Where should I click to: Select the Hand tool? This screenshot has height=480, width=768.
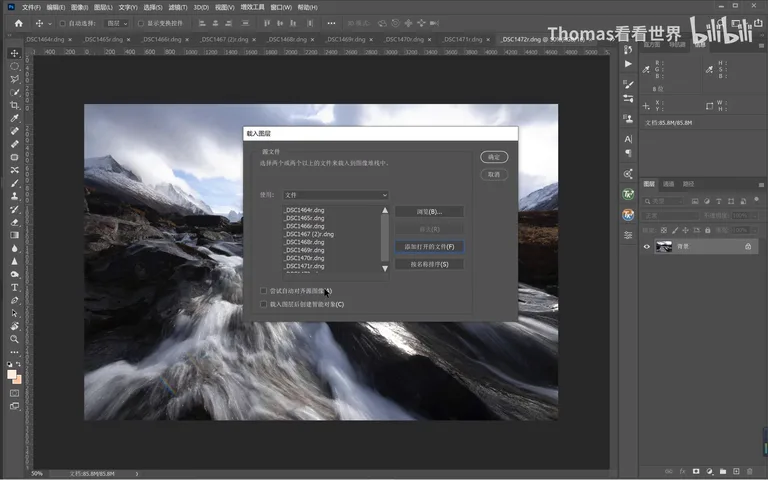point(15,326)
